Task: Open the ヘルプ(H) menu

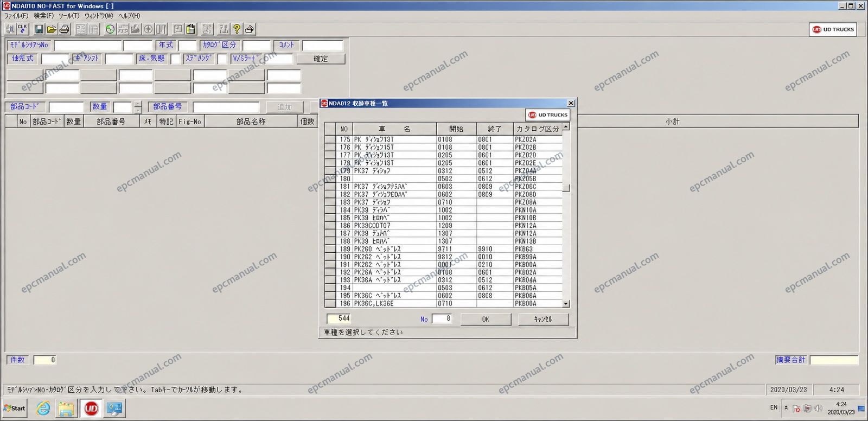Action: (x=129, y=16)
